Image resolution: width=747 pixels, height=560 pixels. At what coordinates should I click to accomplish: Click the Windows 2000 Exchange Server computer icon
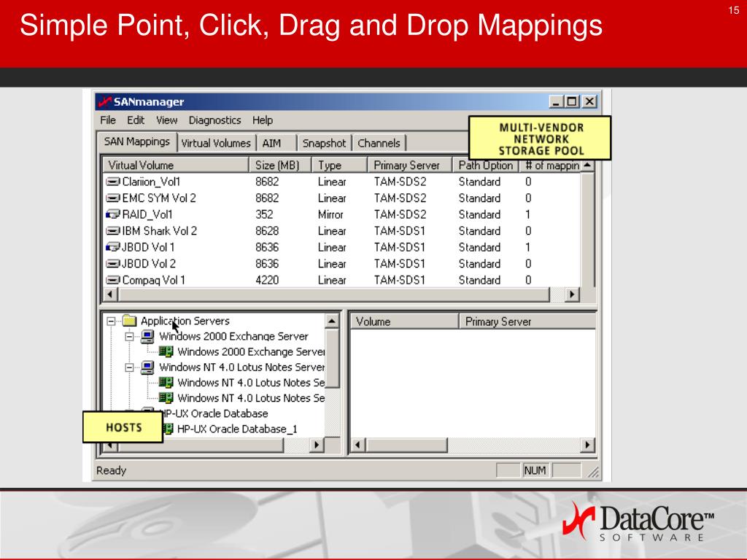pyautogui.click(x=147, y=336)
